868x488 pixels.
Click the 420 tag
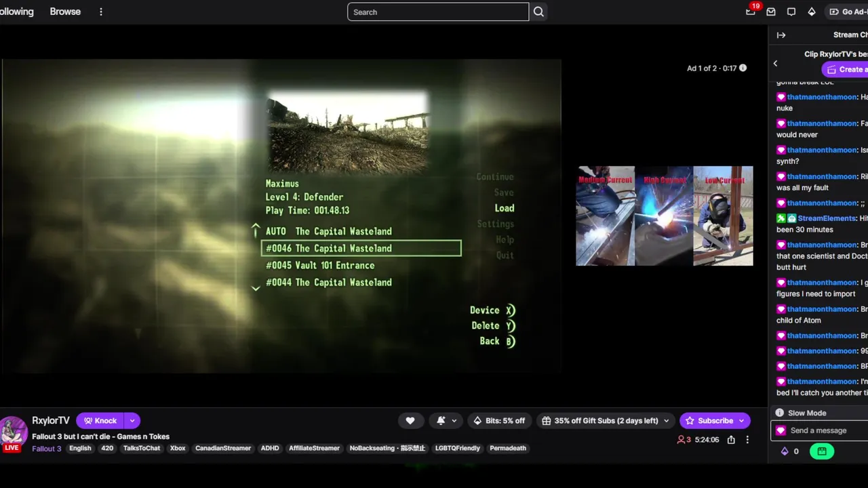click(x=107, y=449)
